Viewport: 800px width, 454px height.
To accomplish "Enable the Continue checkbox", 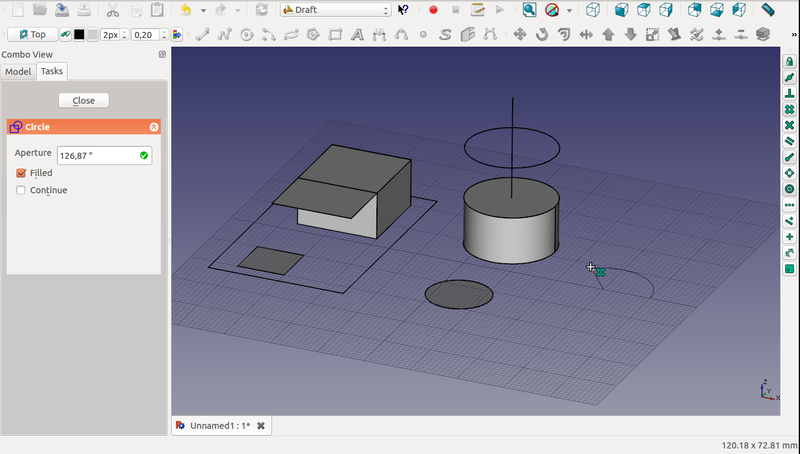I will click(x=21, y=190).
